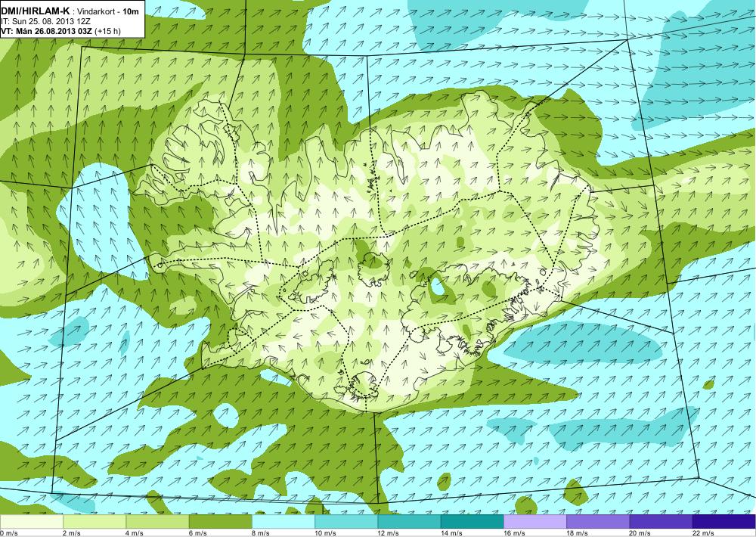
Task: Pick the lavender 16–18 m/s legend swatch
Action: (535, 522)
